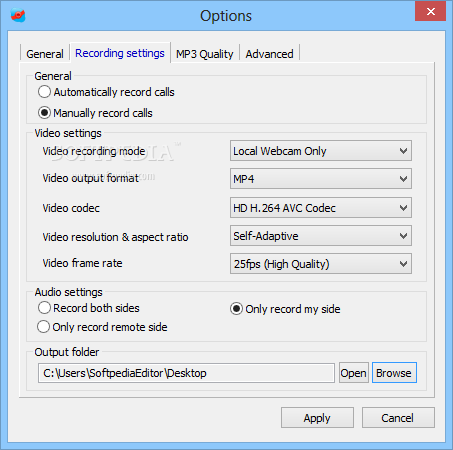The image size is (453, 450).
Task: Click the app icon in the title bar
Action: 18,15
